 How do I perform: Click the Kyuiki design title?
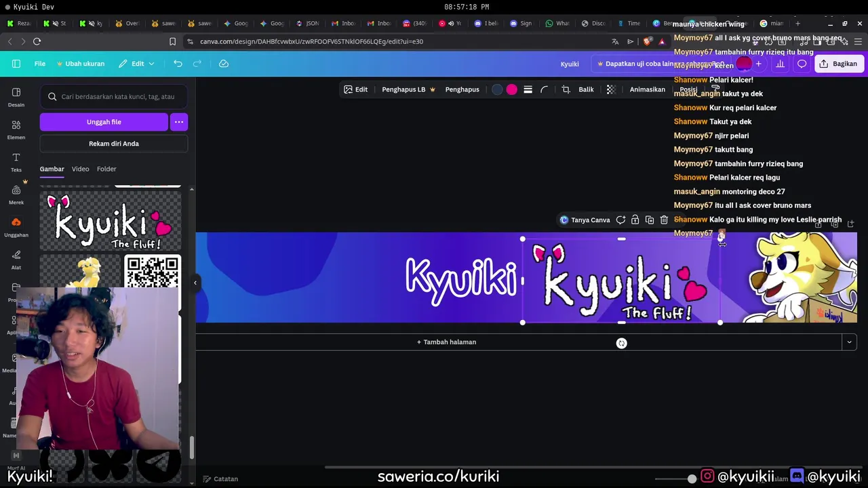click(x=570, y=64)
